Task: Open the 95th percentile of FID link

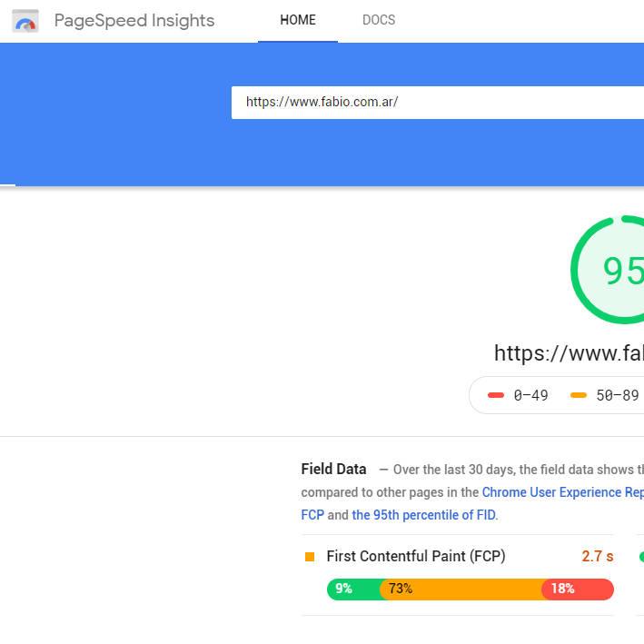Action: 424,515
